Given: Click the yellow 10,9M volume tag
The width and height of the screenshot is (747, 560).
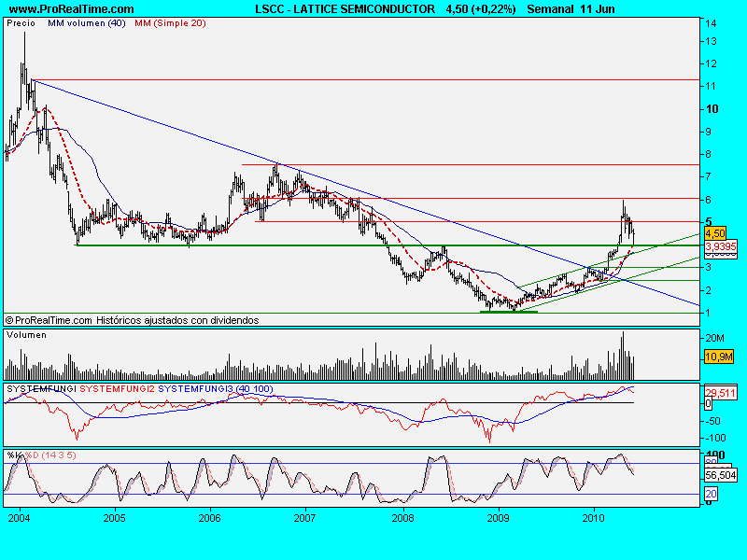Looking at the screenshot, I should pyautogui.click(x=718, y=357).
